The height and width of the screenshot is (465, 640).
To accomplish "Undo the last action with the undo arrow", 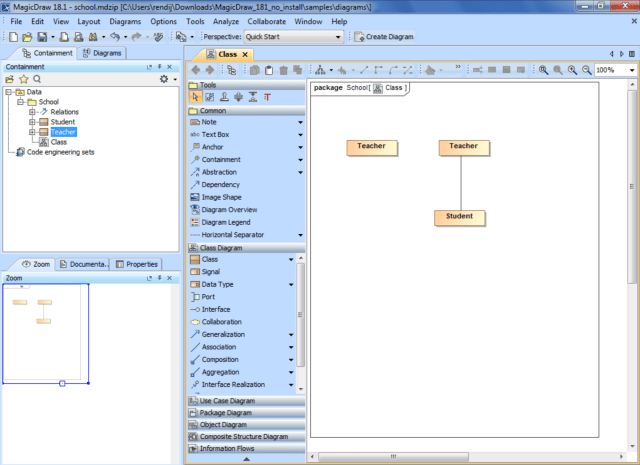I will coord(115,37).
